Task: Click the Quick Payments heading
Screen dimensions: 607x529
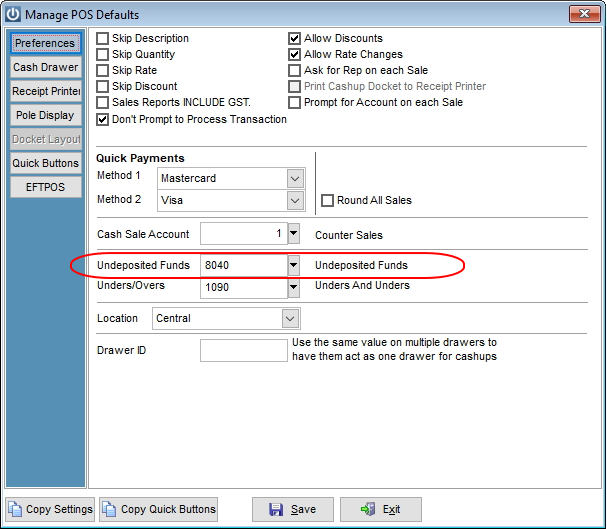Action: pyautogui.click(x=140, y=158)
